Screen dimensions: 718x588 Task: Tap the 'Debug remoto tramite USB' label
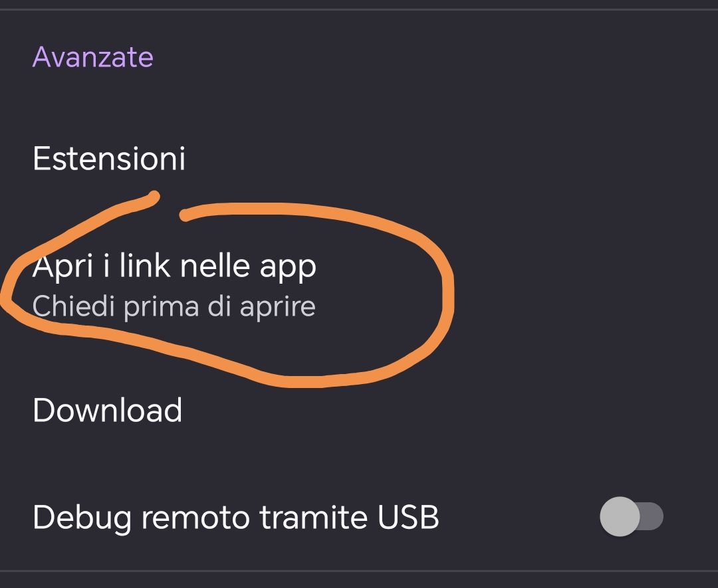pyautogui.click(x=235, y=518)
